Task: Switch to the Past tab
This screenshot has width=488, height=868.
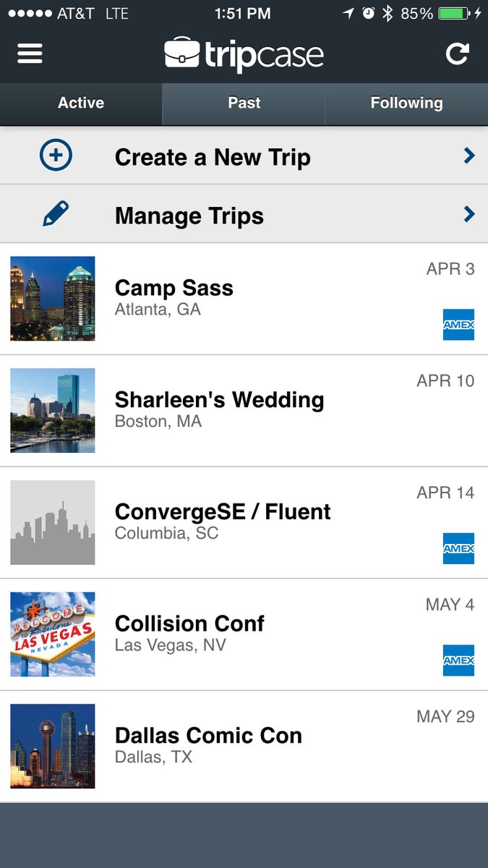Action: (244, 103)
